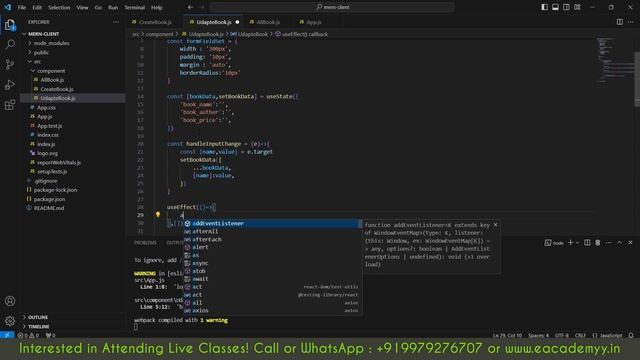Open the Explorer view icon
Image resolution: width=640 pixels, height=360 pixels.
tap(10, 25)
